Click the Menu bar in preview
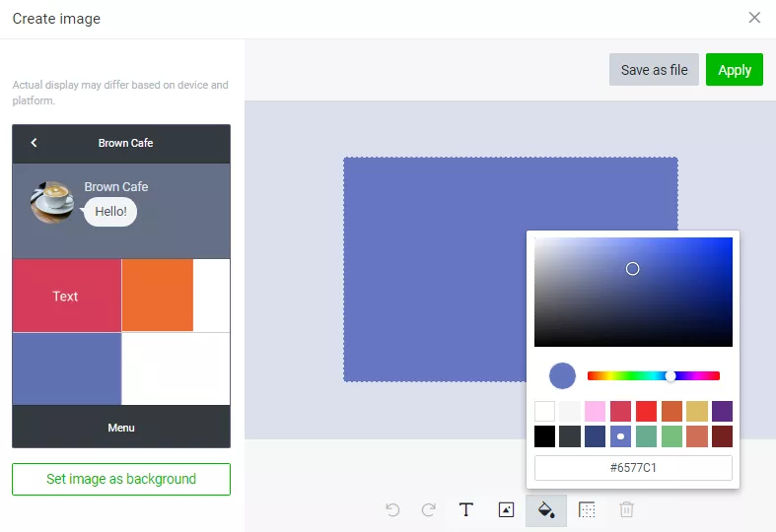 (x=121, y=428)
